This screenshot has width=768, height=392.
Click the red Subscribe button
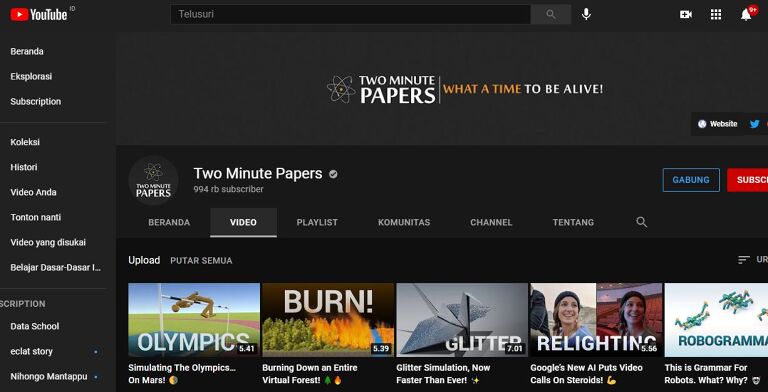[747, 180]
